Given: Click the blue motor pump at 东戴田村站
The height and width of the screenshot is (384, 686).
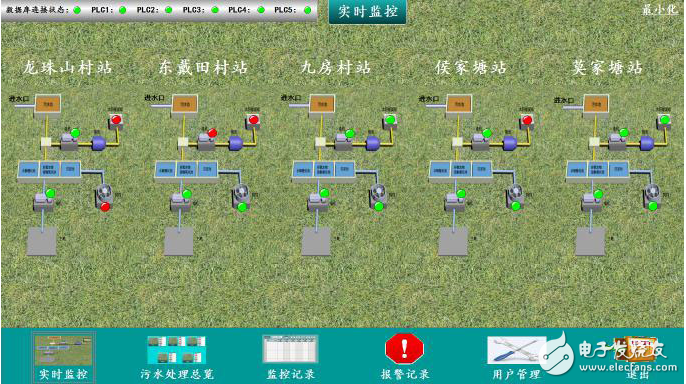Looking at the screenshot, I should coord(235,143).
